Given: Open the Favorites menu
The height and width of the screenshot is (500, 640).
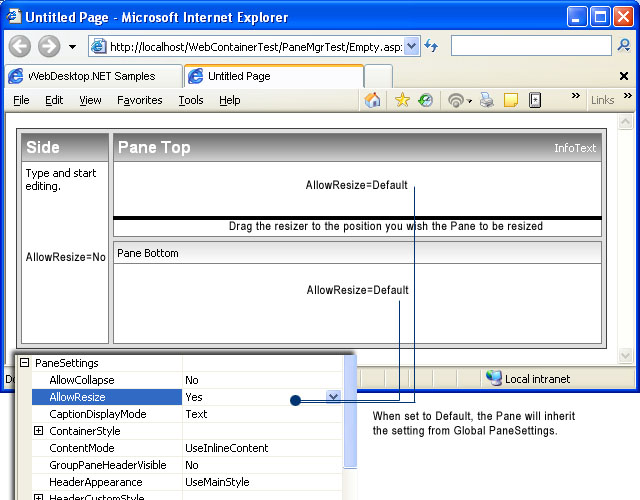Looking at the screenshot, I should (139, 100).
